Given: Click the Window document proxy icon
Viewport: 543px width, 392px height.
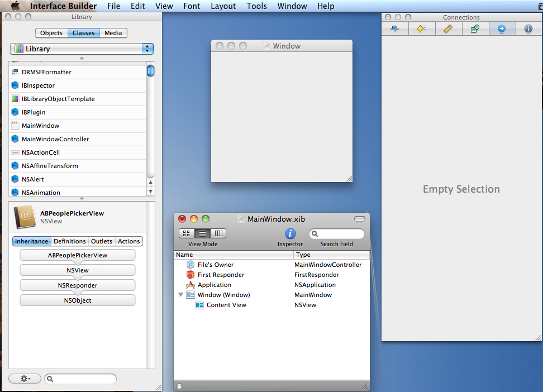Looking at the screenshot, I should (x=266, y=46).
